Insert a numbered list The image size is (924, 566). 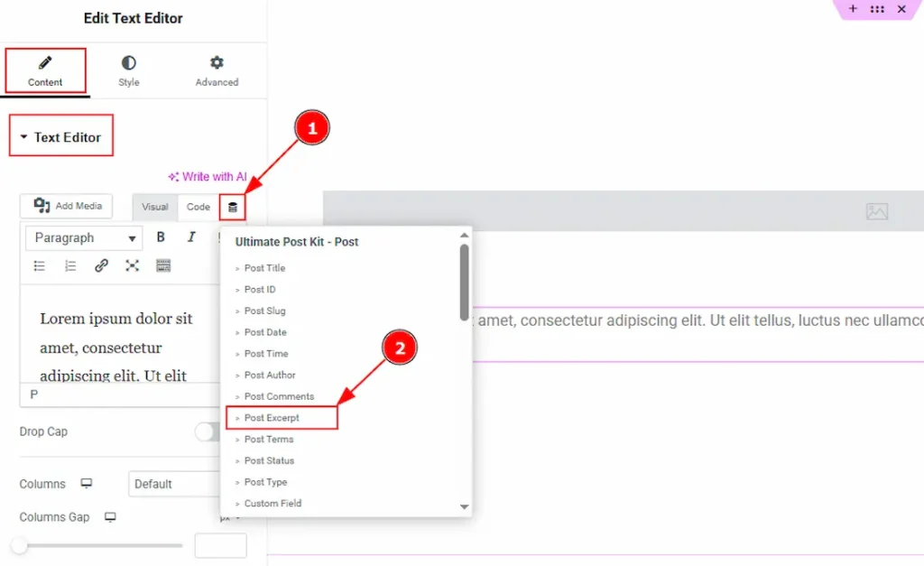point(70,265)
